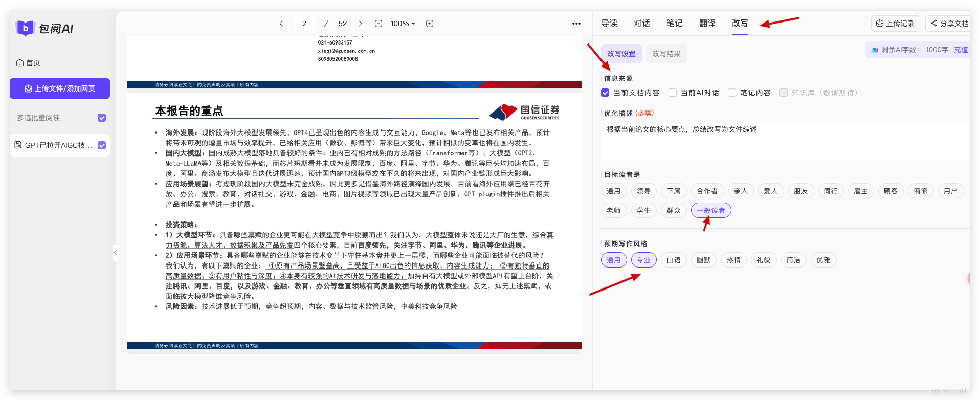980x400 pixels.
Task: Check the 知识库 source option
Action: pos(784,93)
